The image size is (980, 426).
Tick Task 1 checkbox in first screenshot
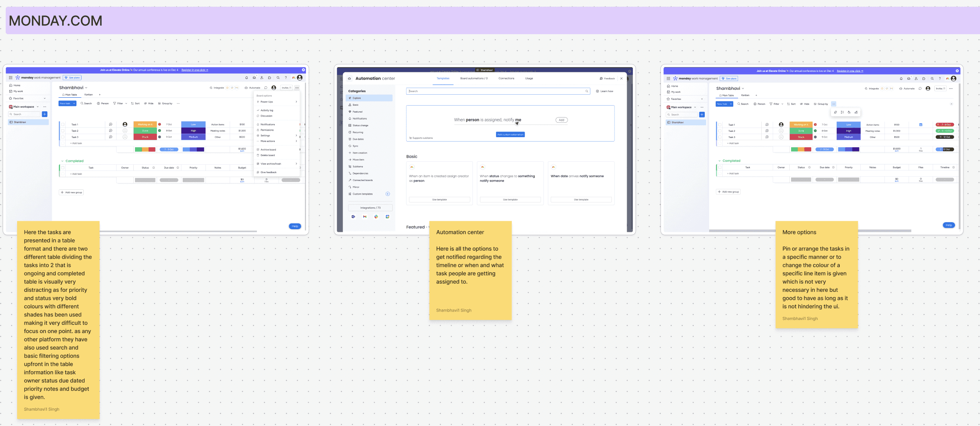[63, 124]
